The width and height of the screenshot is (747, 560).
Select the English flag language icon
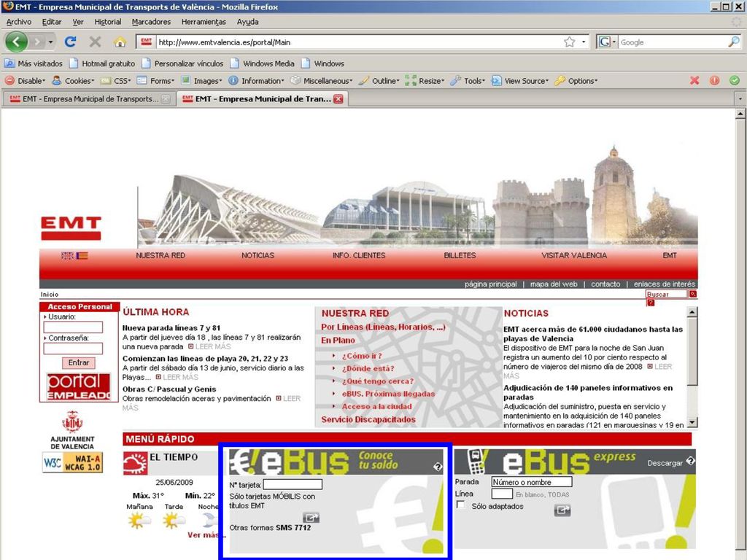click(x=67, y=256)
